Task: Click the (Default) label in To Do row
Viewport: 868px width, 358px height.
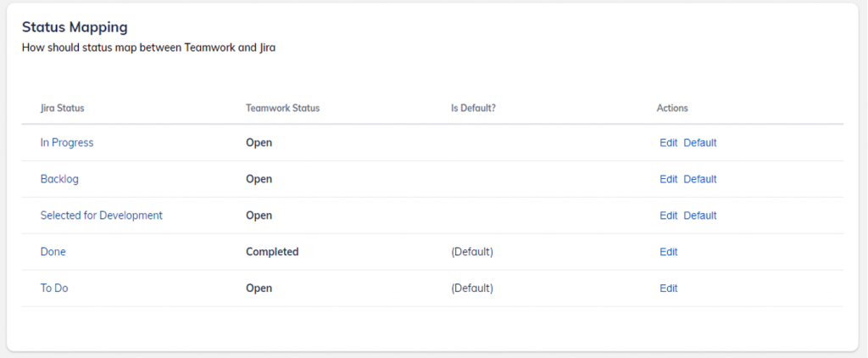Action: tap(472, 288)
